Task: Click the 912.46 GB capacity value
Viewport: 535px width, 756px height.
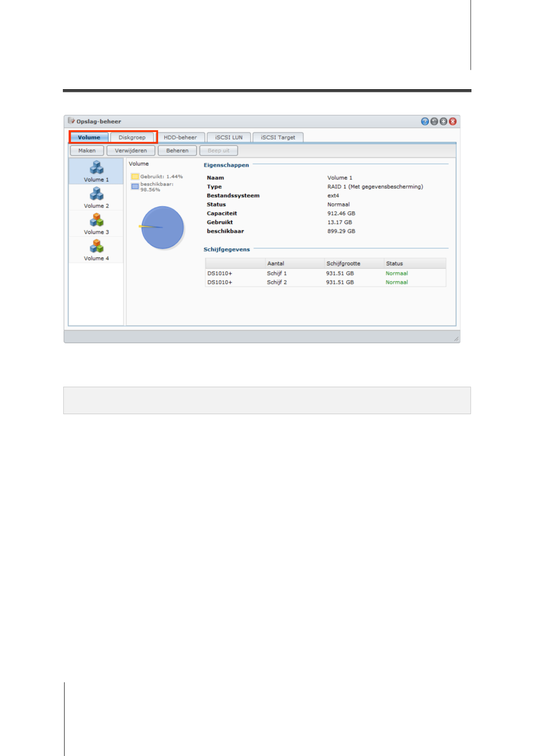Action: point(341,213)
